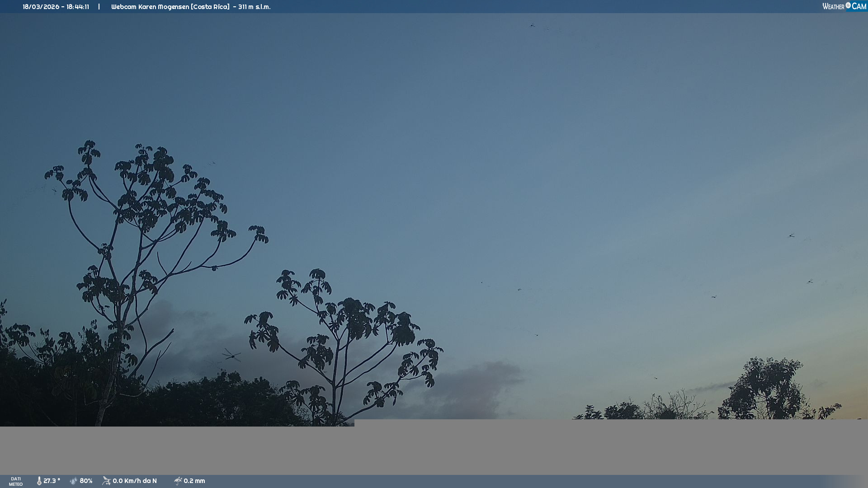Image resolution: width=868 pixels, height=488 pixels.
Task: Click the humidity water drops icon
Action: tap(73, 481)
